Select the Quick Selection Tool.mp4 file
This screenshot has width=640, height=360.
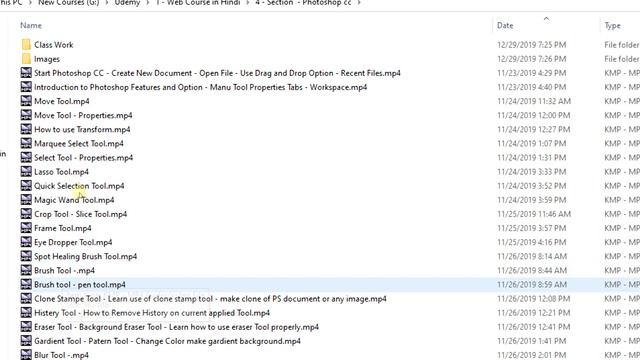click(79, 186)
